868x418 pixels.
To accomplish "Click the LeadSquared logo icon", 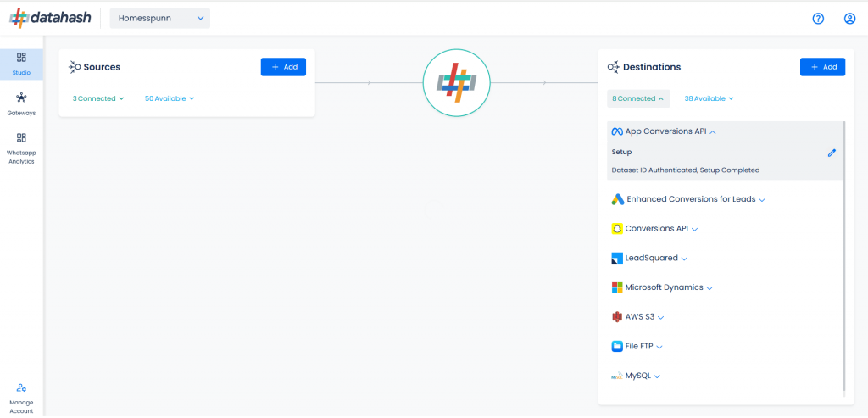I will pyautogui.click(x=617, y=258).
